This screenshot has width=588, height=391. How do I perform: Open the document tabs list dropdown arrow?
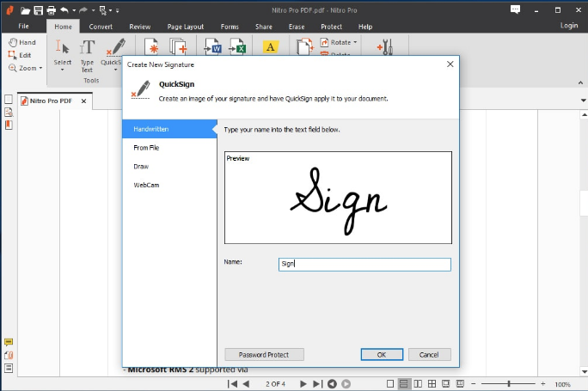pos(583,100)
